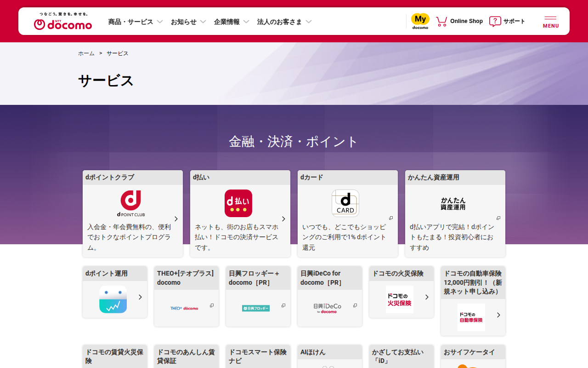Open the 法人のお客さま menu
Image resolution: width=588 pixels, height=368 pixels.
click(x=284, y=22)
